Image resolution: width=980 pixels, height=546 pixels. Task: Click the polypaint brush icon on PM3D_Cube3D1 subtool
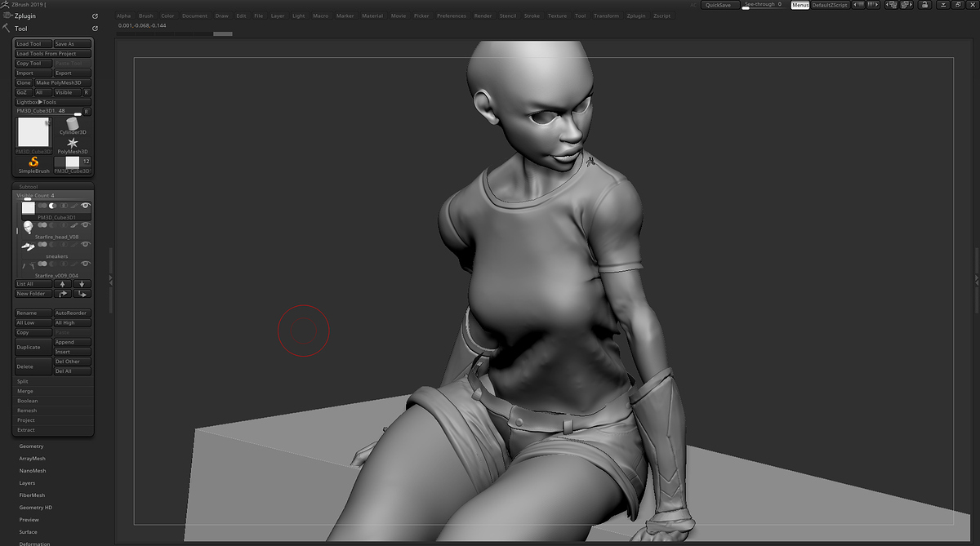[x=75, y=206]
